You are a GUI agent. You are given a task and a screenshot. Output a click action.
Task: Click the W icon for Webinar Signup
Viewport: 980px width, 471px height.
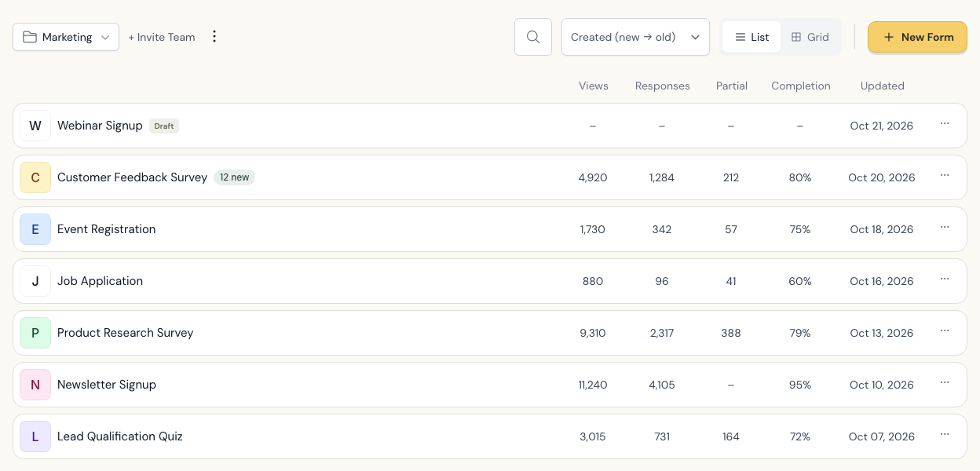pos(35,126)
